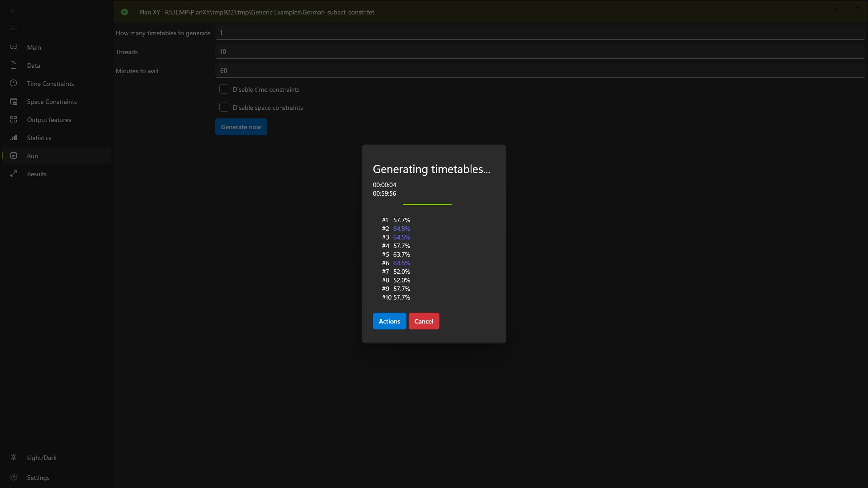Select the Run menu item
This screenshot has width=868, height=488.
point(33,156)
